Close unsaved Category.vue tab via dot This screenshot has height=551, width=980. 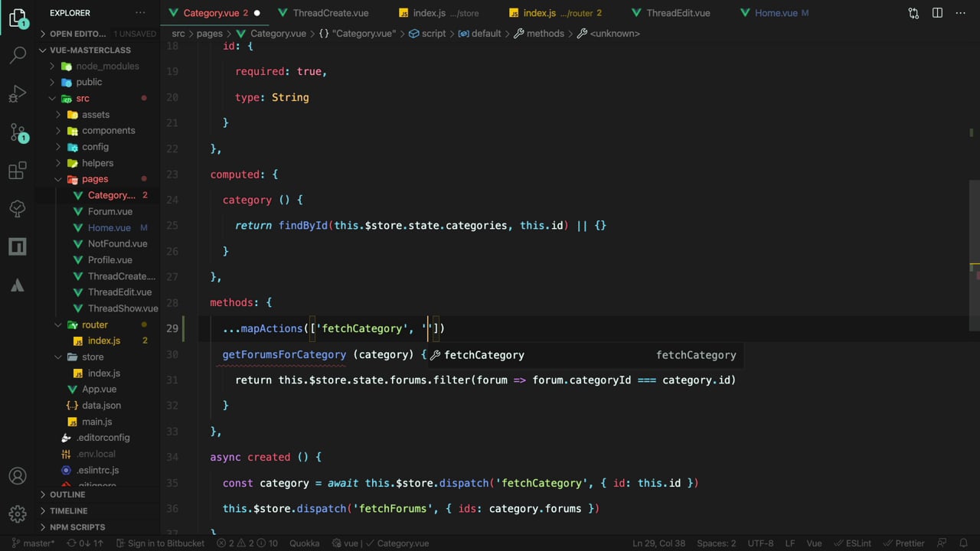(x=256, y=13)
